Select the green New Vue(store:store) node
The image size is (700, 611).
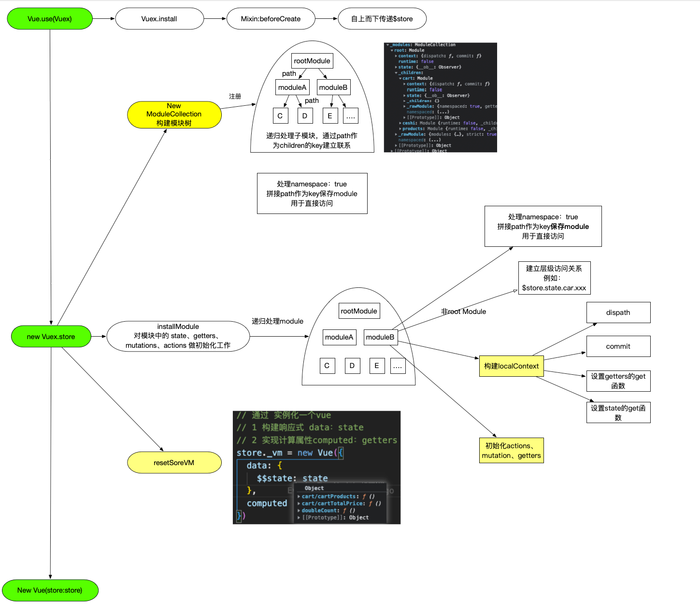(x=50, y=590)
